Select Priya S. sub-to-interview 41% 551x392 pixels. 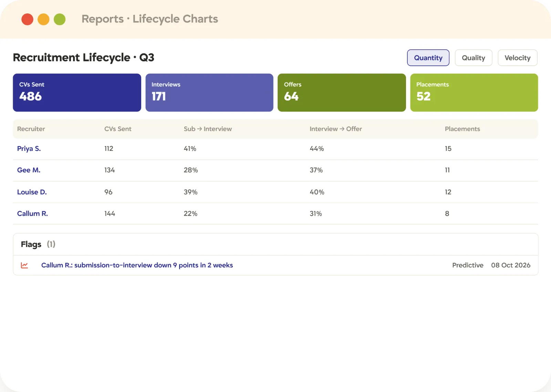tap(190, 149)
